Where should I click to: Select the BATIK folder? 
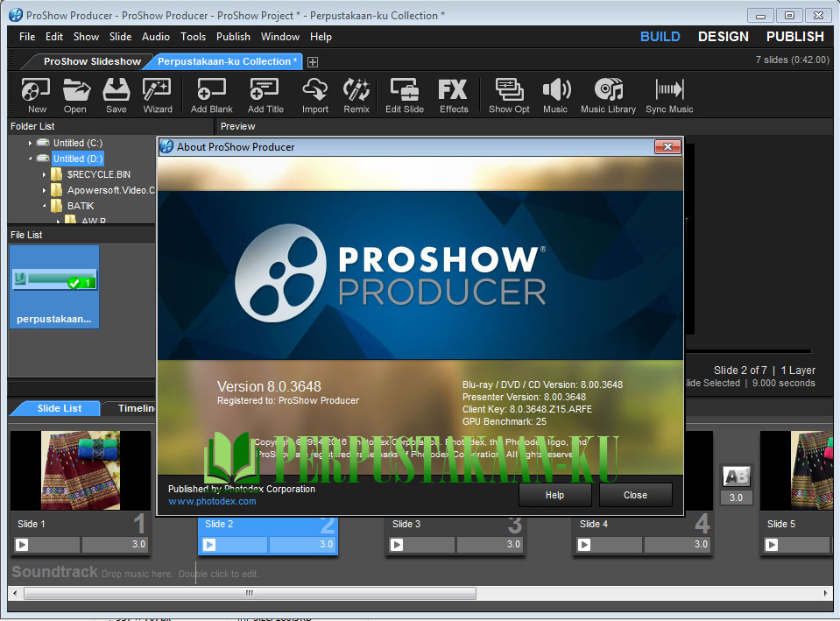click(x=81, y=206)
